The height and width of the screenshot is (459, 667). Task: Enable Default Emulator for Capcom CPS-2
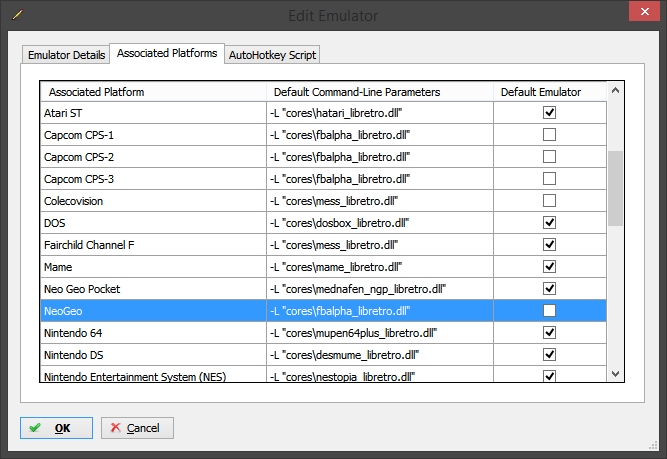pyautogui.click(x=549, y=157)
